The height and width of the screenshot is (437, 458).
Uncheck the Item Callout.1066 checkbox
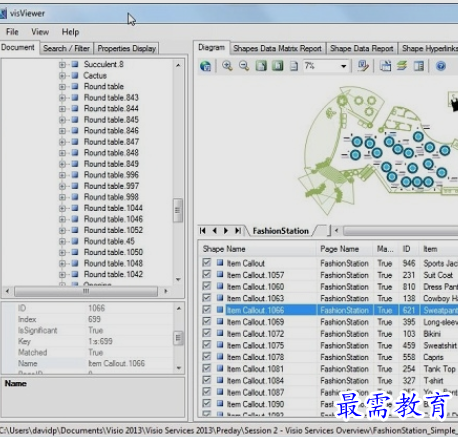207,309
